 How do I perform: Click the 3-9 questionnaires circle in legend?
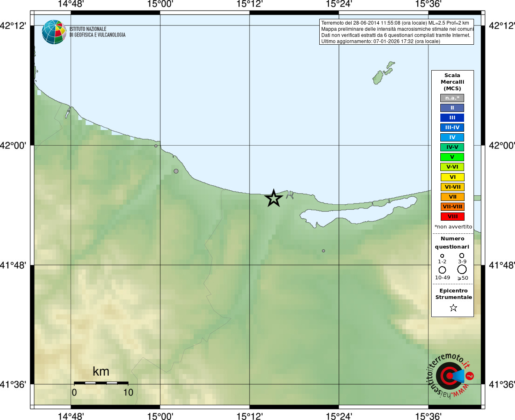click(x=462, y=256)
